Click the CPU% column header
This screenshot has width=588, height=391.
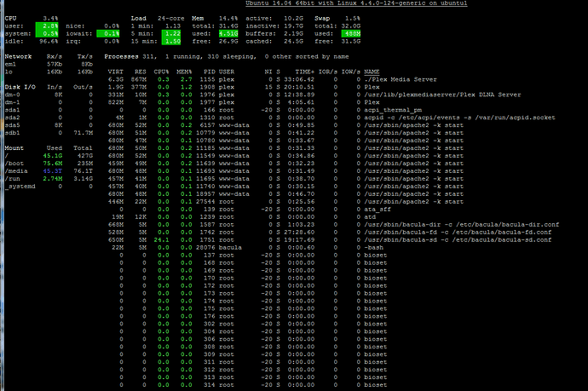tap(161, 72)
